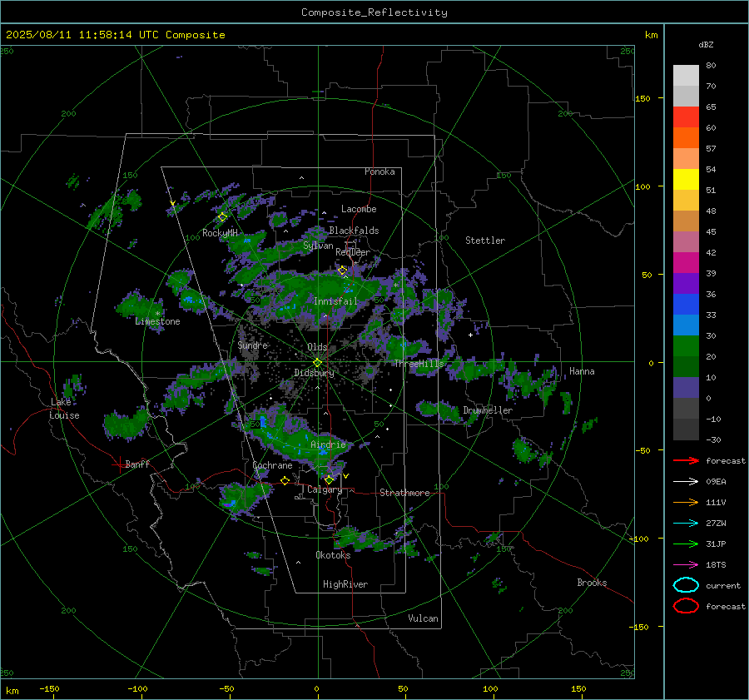
Task: Click the cyan current ellipse icon
Action: pos(686,585)
